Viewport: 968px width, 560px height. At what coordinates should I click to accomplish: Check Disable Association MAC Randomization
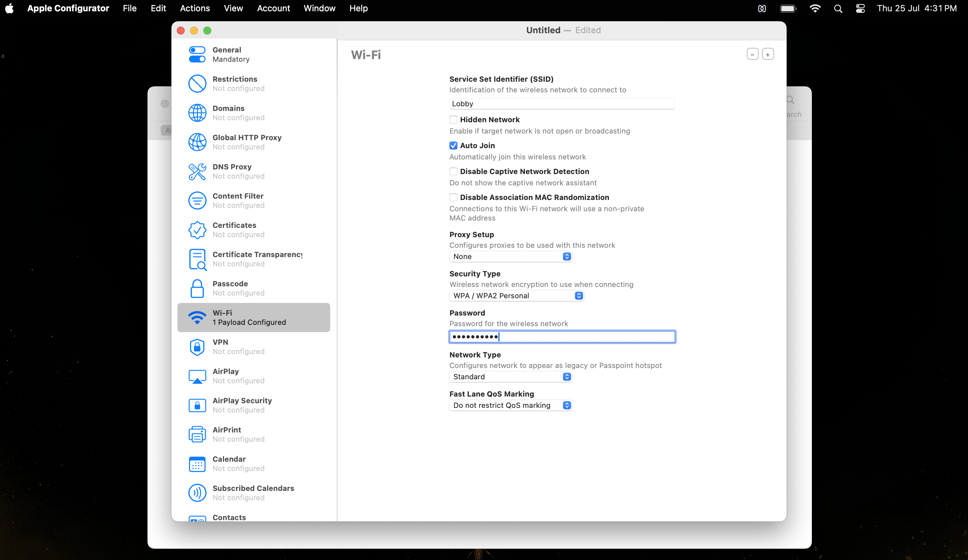[x=453, y=197]
